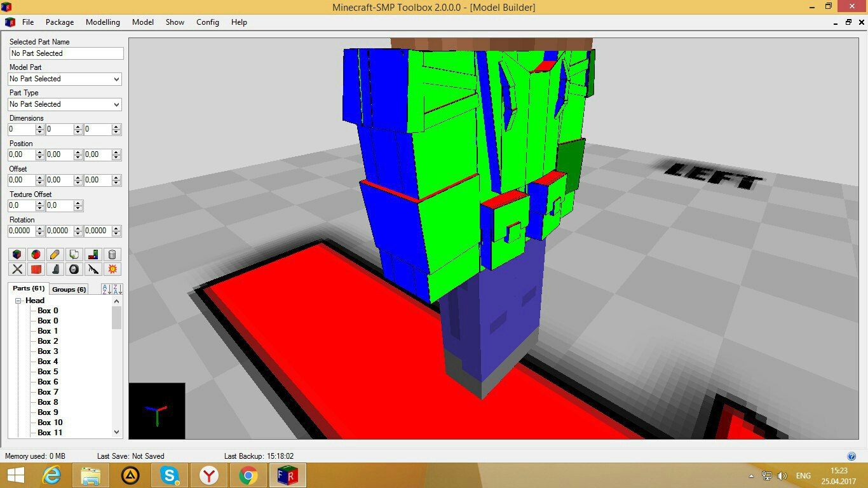
Task: Open the Show menu
Action: (175, 22)
